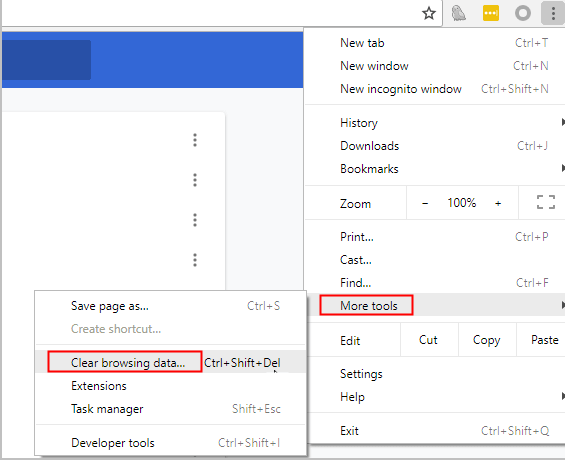565x460 pixels.
Task: Click the yellow password extension icon
Action: 491,14
